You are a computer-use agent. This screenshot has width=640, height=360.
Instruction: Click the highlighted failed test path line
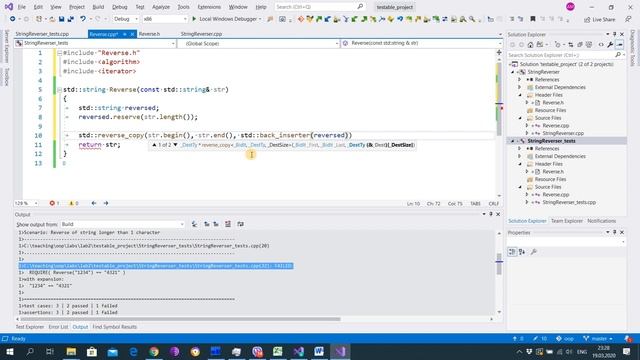pos(156,266)
